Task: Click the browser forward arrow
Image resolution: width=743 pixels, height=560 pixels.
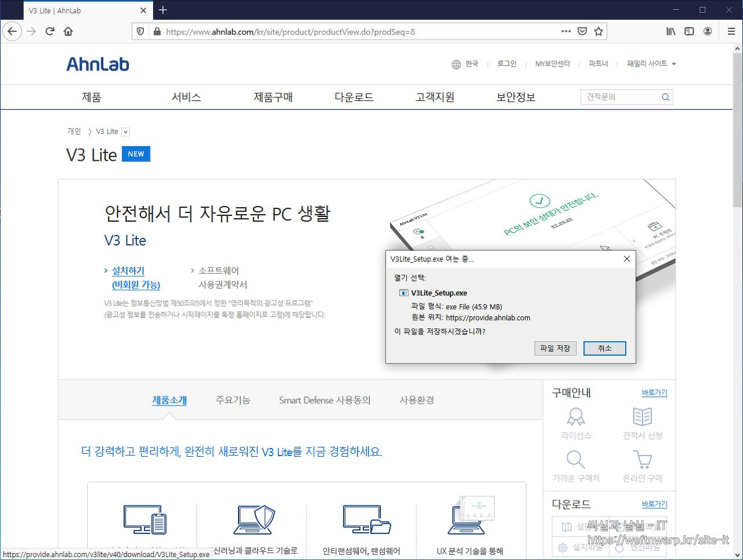Action: click(x=31, y=31)
